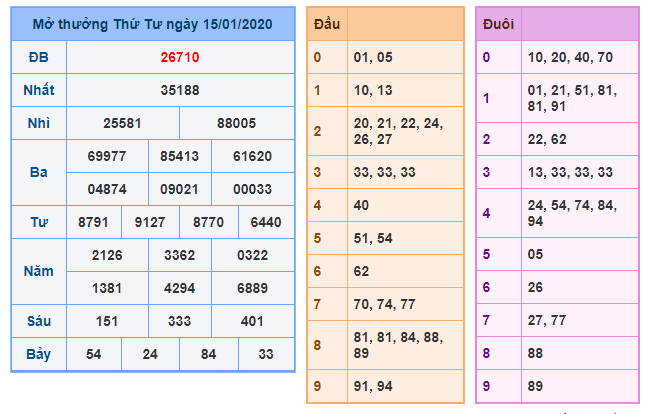Viewport: 650px width, 414px height.
Task: Select fifth prize number 6889
Action: tap(253, 288)
